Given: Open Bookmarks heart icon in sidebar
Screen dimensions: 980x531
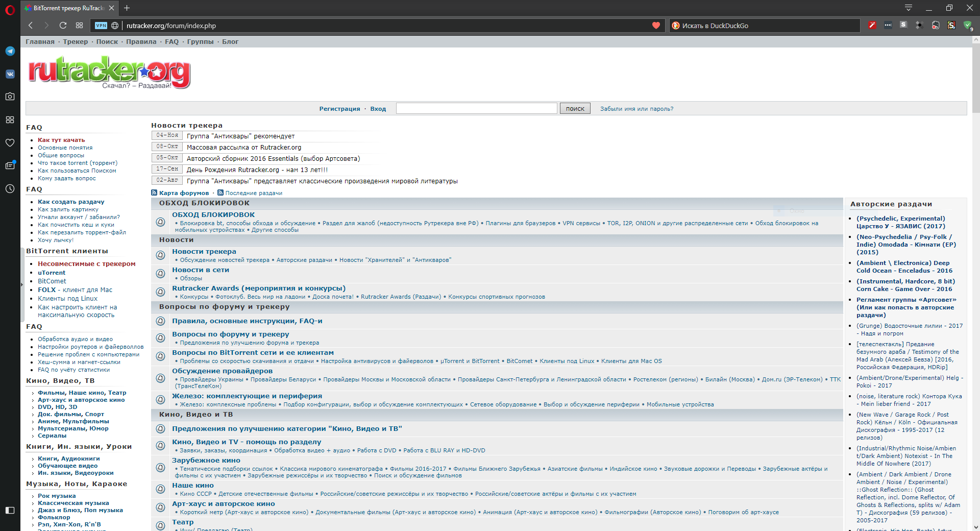Looking at the screenshot, I should coord(10,142).
